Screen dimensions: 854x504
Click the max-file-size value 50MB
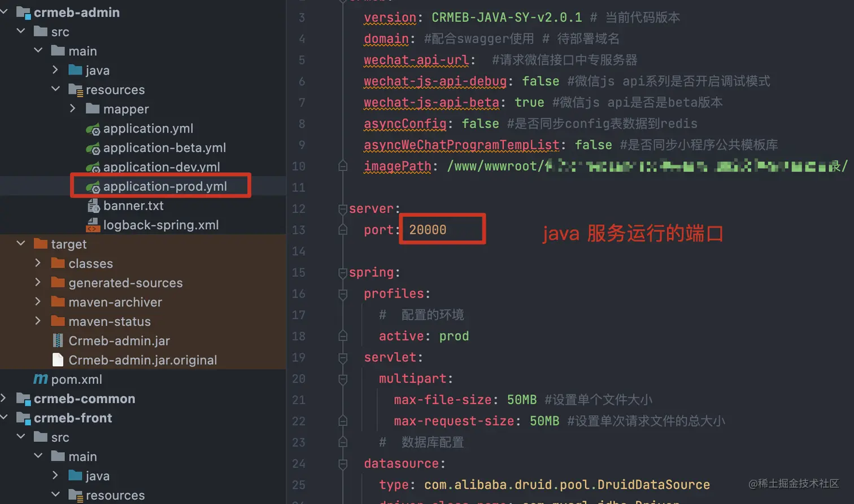coord(522,400)
